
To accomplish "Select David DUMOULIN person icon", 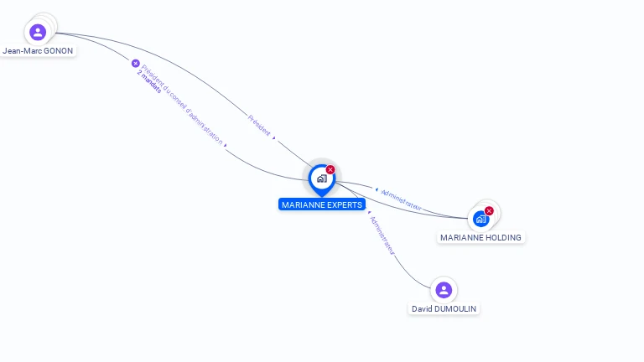I will [x=444, y=290].
